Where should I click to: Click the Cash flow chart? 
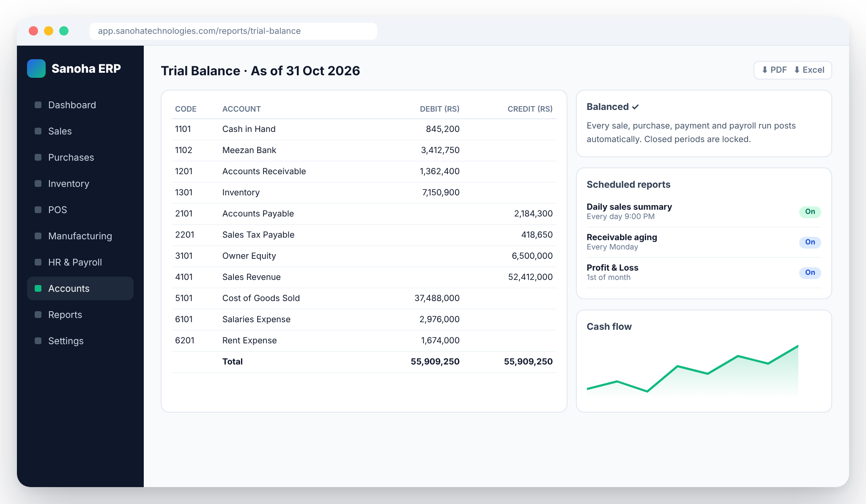pyautogui.click(x=693, y=370)
